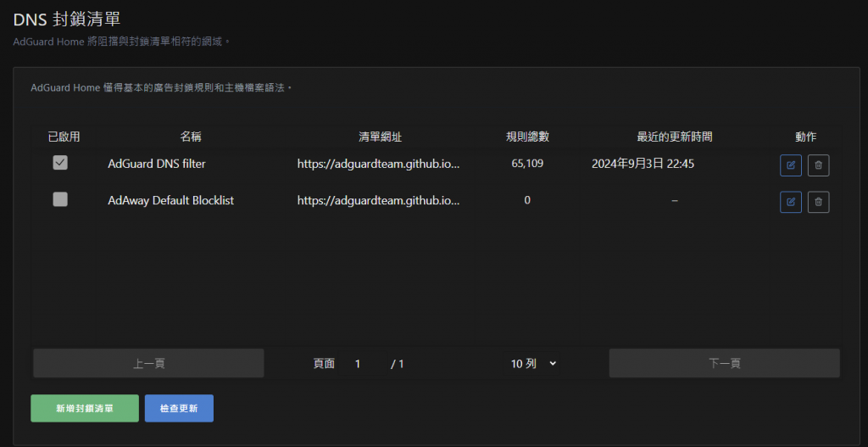
Task: Click the AdAway Default Blocklist list URL
Action: coord(379,200)
